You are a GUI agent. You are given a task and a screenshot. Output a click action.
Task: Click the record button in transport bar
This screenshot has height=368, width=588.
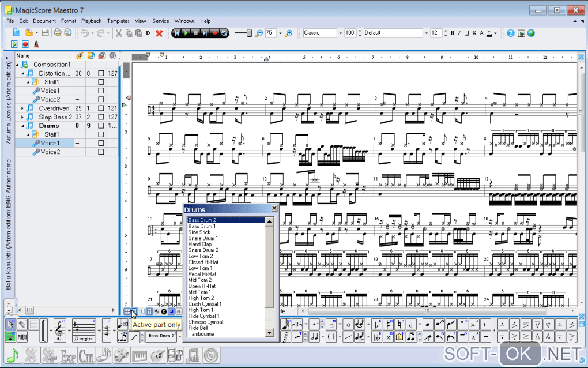[214, 33]
